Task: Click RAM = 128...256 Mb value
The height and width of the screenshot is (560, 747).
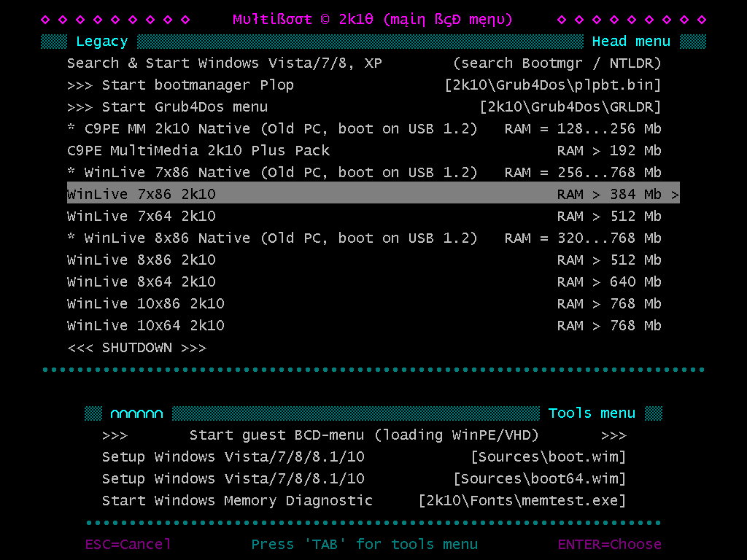Action: tap(583, 128)
